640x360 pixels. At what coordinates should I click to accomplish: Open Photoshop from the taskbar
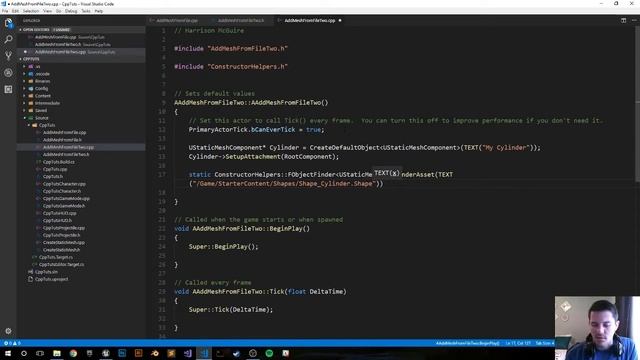(x=122, y=353)
